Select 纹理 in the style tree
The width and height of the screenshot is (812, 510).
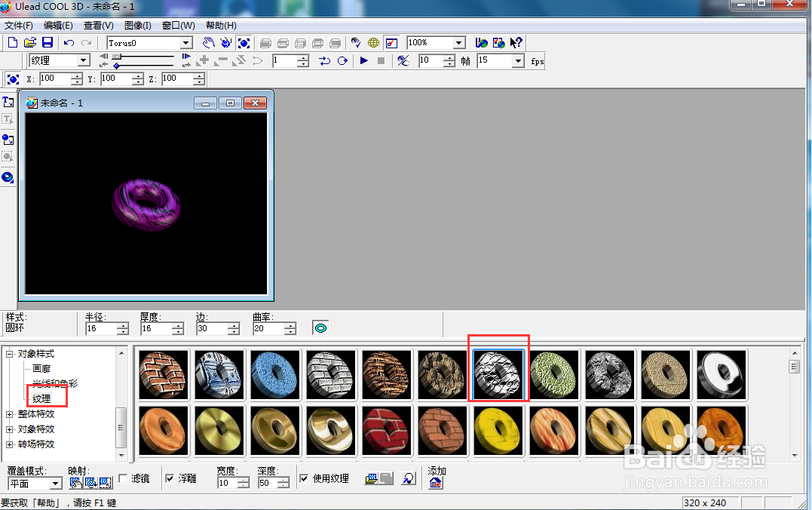[41, 398]
